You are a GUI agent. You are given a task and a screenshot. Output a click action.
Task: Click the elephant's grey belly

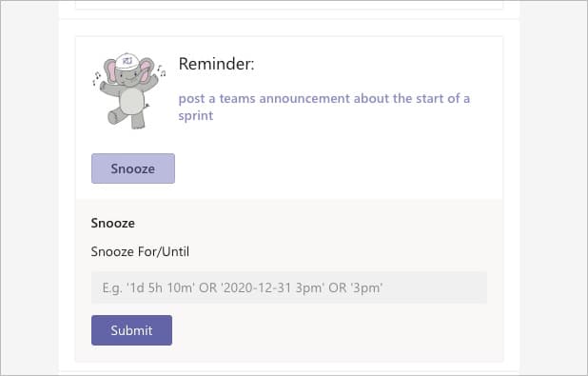131,101
